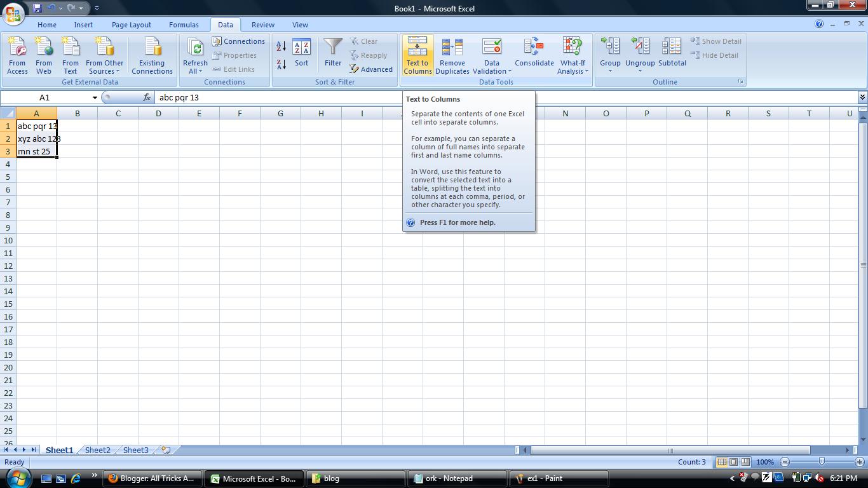Import data From Text

point(71,55)
